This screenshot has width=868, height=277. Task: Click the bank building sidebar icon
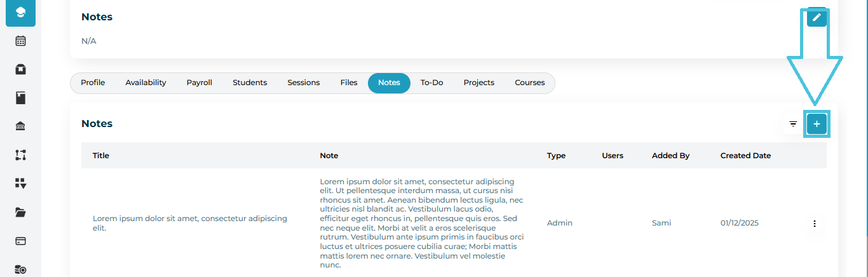point(20,126)
